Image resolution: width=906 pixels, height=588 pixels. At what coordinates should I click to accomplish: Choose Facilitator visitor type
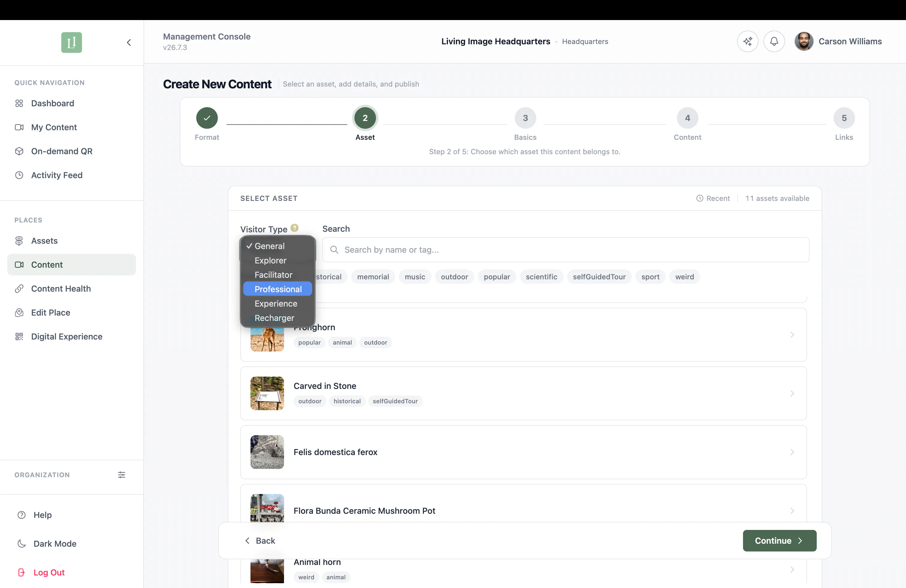[277, 275]
